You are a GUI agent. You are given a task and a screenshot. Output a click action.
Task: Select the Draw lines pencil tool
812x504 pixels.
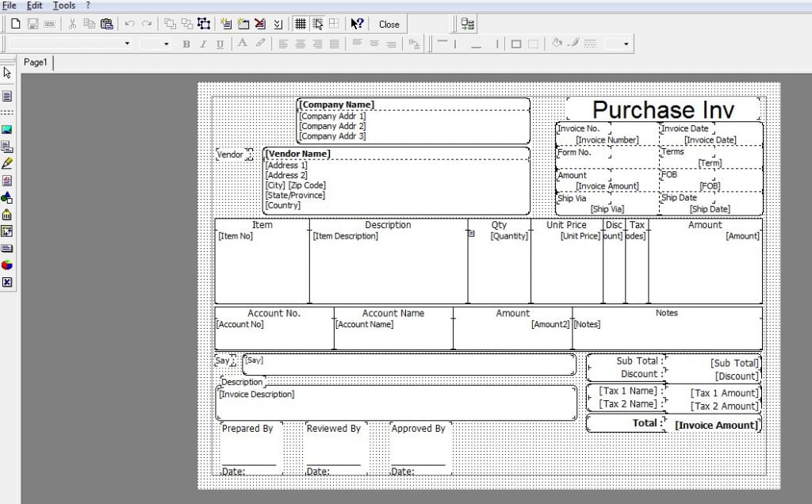click(7, 163)
